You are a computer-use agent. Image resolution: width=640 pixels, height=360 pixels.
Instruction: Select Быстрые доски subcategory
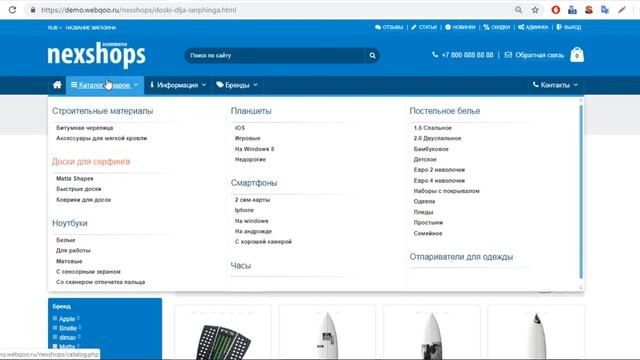click(78, 189)
